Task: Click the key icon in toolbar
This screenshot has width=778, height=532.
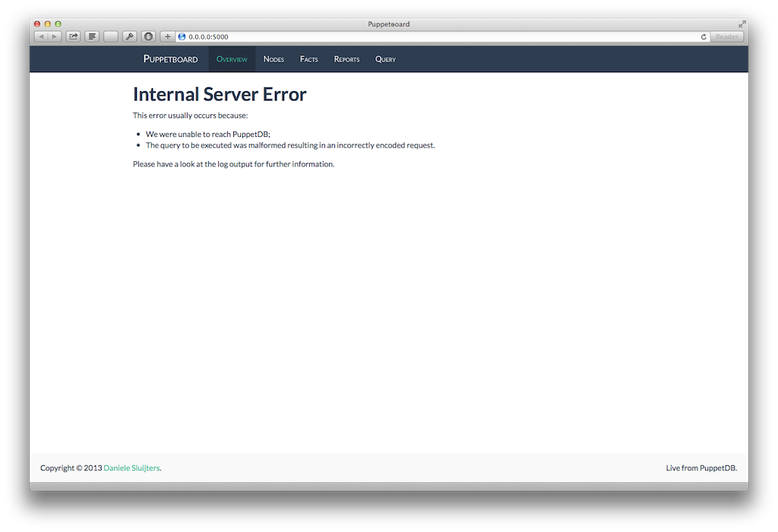Action: pyautogui.click(x=130, y=36)
